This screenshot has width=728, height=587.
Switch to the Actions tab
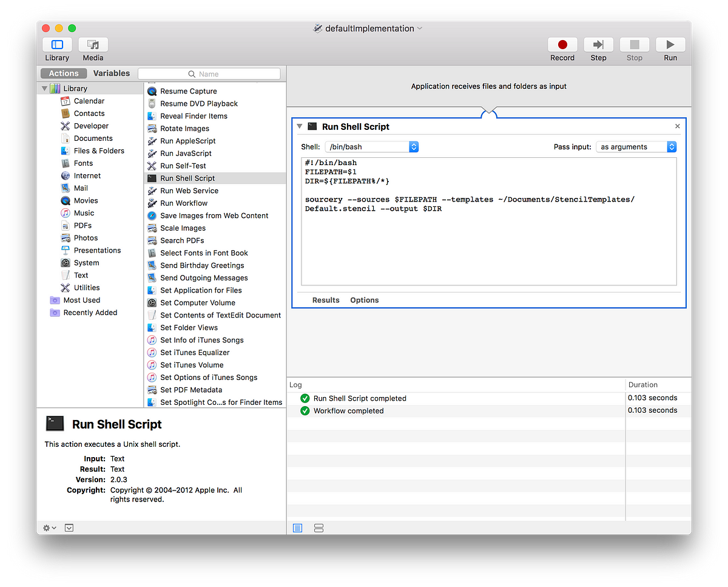click(64, 73)
